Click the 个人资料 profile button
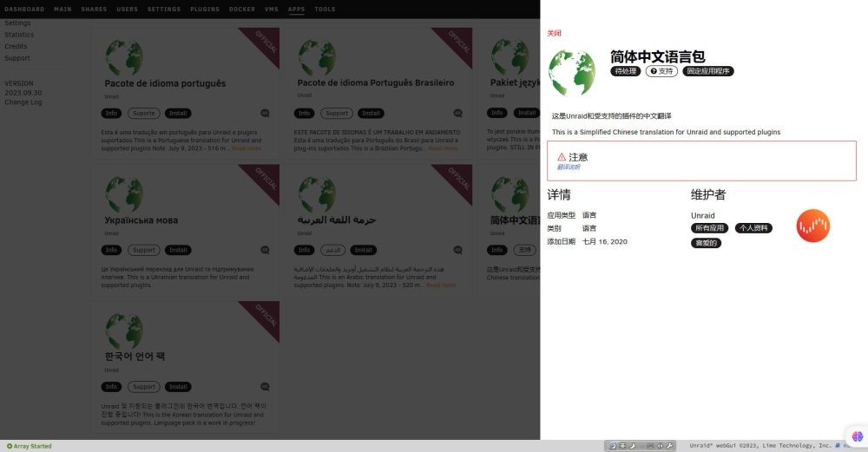 pyautogui.click(x=753, y=228)
